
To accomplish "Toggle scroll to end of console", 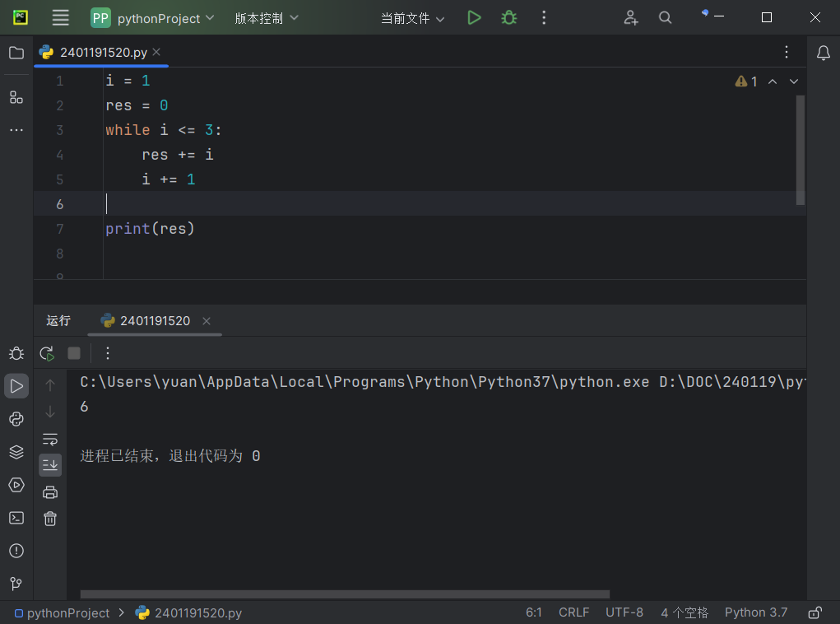I will coord(50,465).
